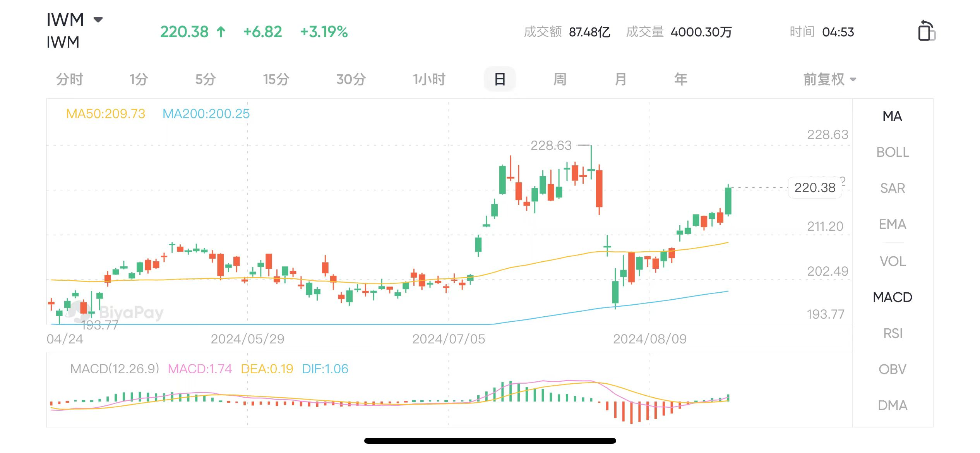980x453 pixels.
Task: Tap the 228.63 high price marker
Action: 551,146
